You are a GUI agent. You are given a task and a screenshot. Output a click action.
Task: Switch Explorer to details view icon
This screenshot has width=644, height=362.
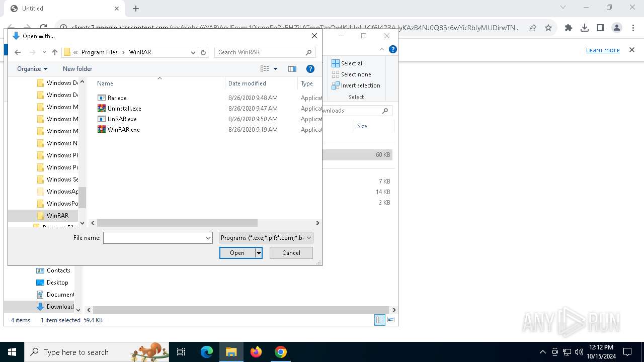point(380,320)
